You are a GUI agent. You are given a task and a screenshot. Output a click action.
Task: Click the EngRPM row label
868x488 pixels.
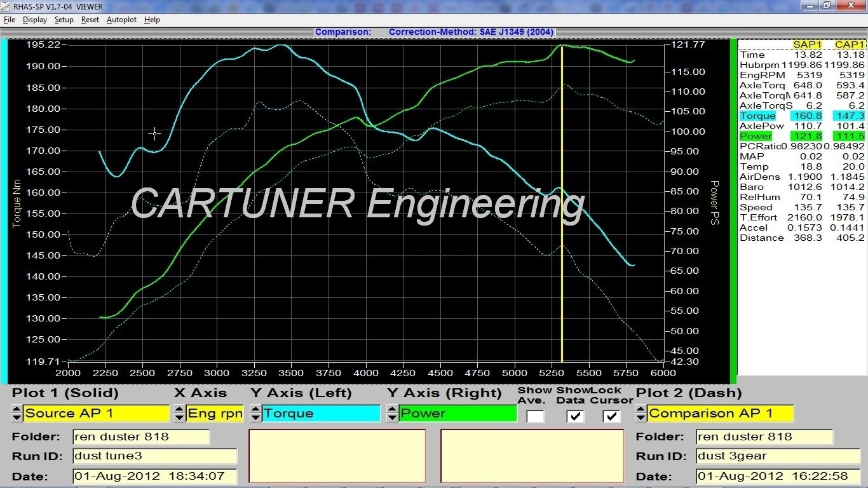click(763, 75)
